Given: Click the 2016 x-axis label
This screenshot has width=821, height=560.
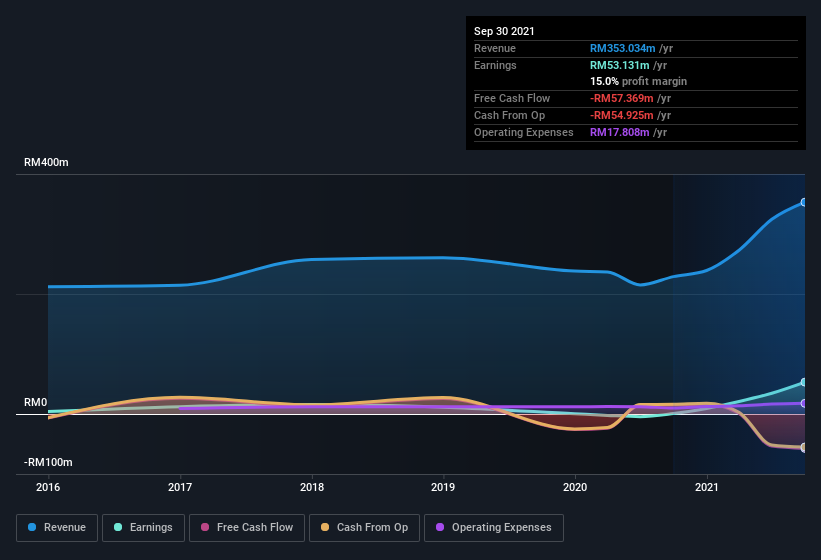Looking at the screenshot, I should click(48, 487).
